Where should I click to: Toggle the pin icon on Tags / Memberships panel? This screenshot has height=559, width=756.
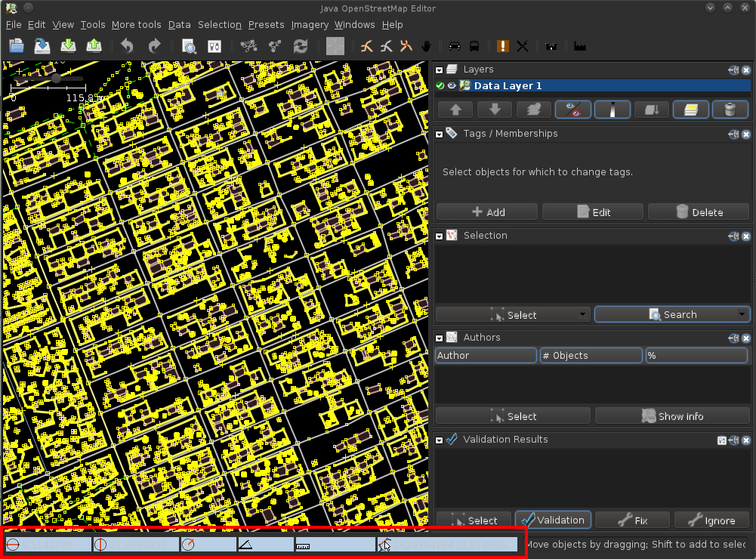coord(733,134)
